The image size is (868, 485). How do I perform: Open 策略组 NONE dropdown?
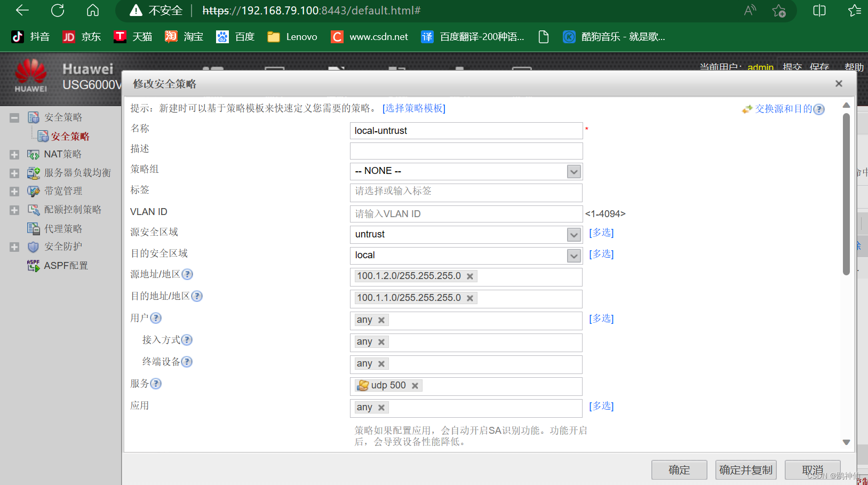(574, 172)
